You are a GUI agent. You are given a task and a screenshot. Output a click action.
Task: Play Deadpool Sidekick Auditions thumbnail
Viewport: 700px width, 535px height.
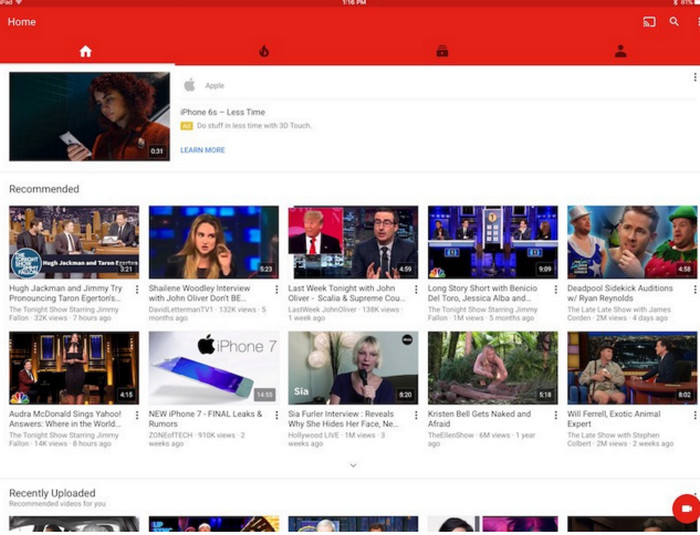pyautogui.click(x=632, y=242)
